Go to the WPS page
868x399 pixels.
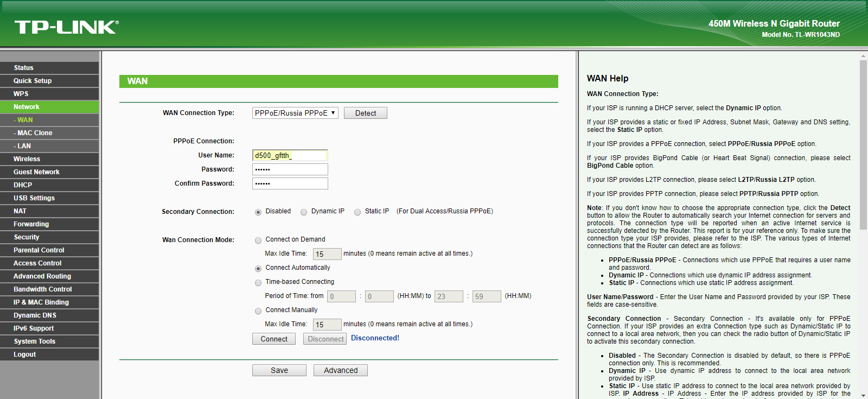pyautogui.click(x=49, y=94)
